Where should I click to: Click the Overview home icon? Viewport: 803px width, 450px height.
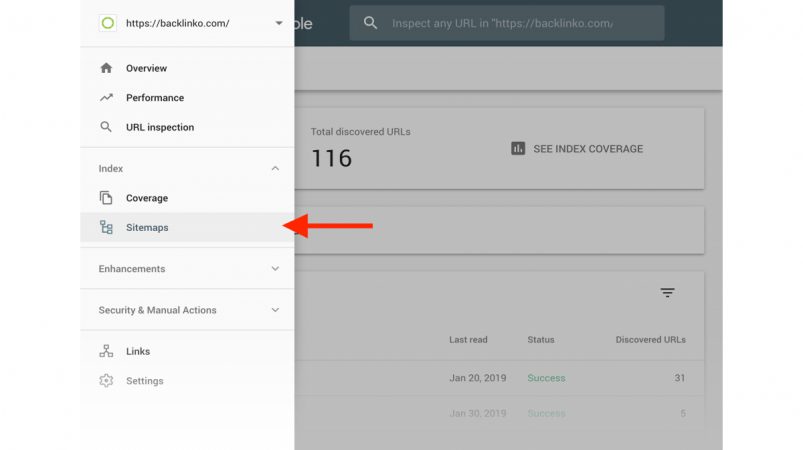[106, 68]
